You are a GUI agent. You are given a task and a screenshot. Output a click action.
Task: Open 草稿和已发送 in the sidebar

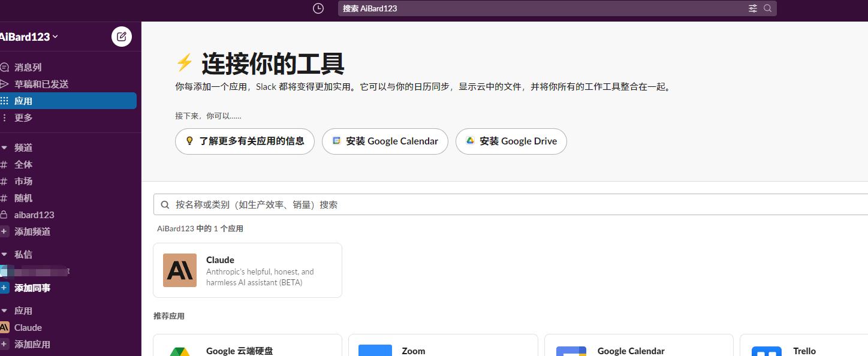[x=41, y=85]
